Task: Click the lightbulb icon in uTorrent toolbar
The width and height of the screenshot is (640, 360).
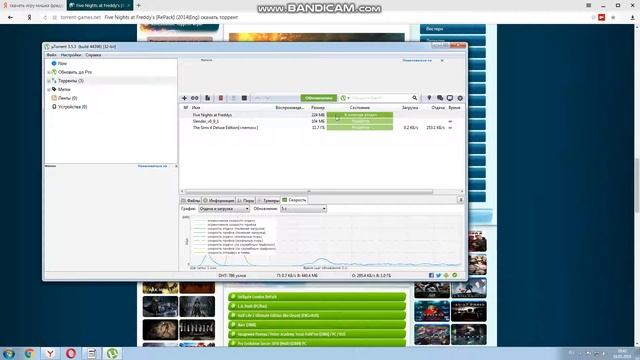Action: 429,98
